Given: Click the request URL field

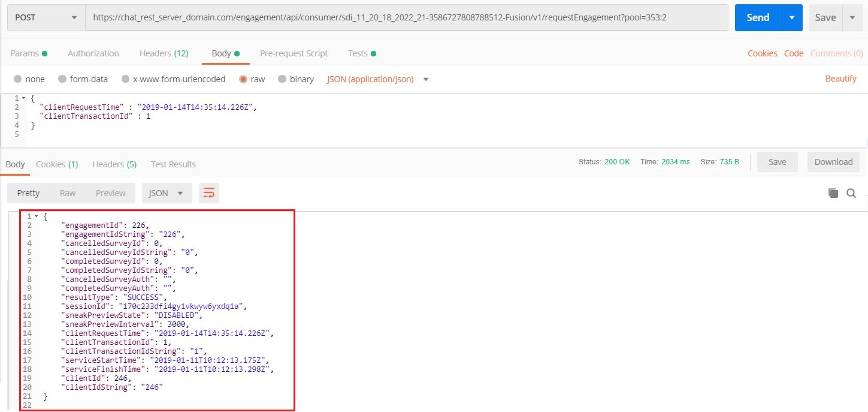Looking at the screenshot, I should [x=407, y=18].
